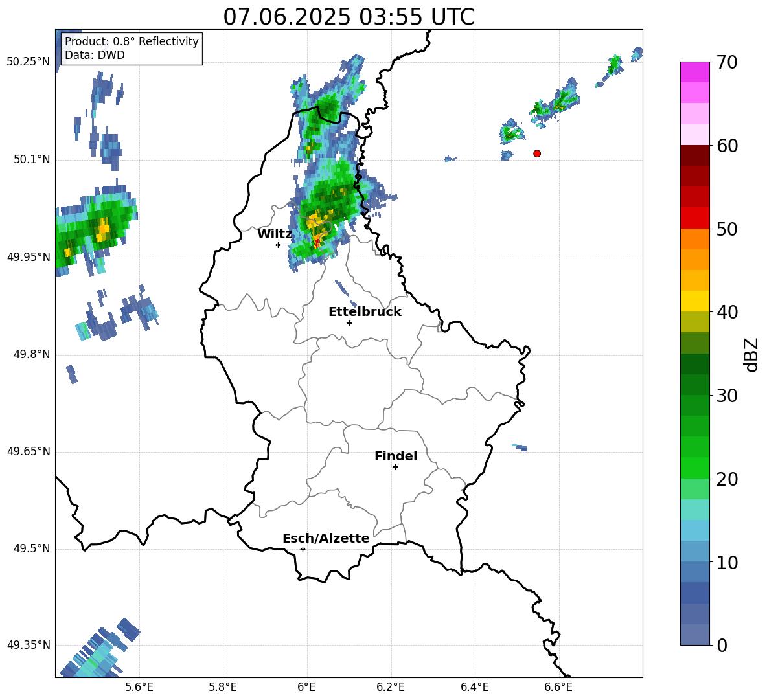Click the timestamp title 07.06.2025 03:55 UTC
Image resolution: width=767 pixels, height=700 pixels.
349,17
